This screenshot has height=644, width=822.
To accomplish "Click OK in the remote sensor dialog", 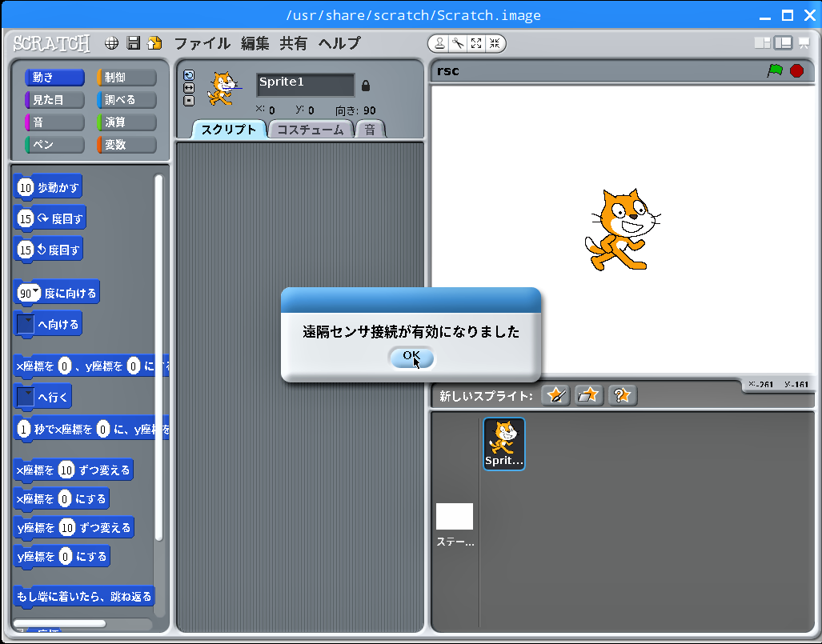I will point(412,358).
